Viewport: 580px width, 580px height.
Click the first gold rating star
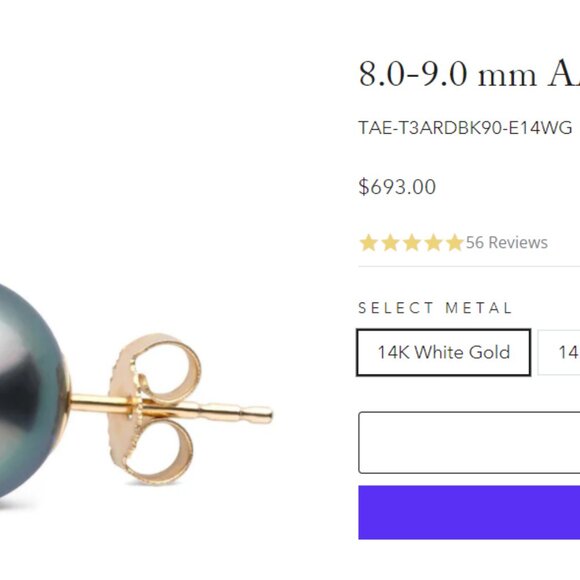coord(368,243)
